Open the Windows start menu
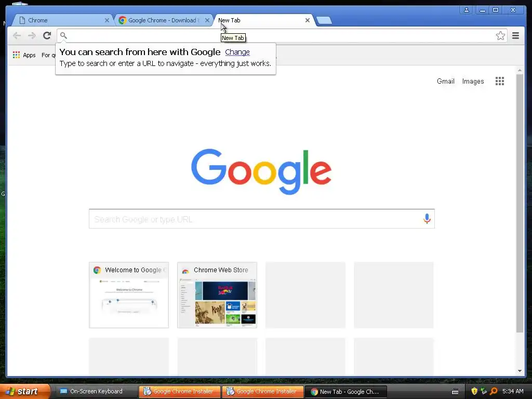Image resolution: width=532 pixels, height=399 pixels. click(25, 391)
